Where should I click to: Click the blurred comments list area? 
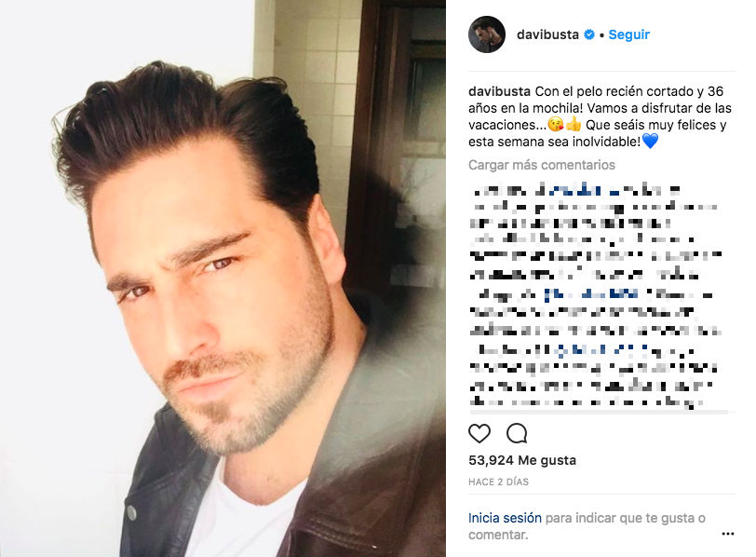(x=596, y=295)
